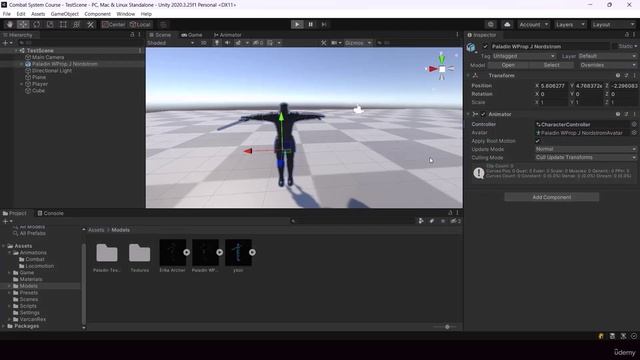Toggle scene audio icon
The height and width of the screenshot is (360, 640).
click(227, 43)
